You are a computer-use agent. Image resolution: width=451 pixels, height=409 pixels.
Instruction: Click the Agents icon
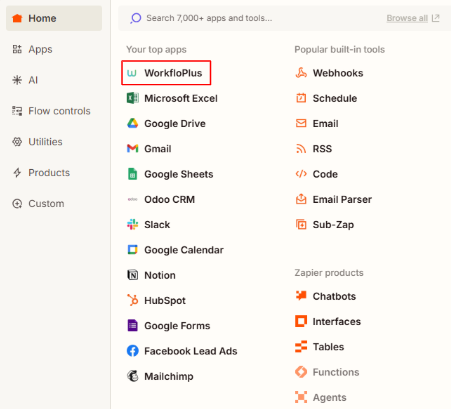[x=301, y=397]
